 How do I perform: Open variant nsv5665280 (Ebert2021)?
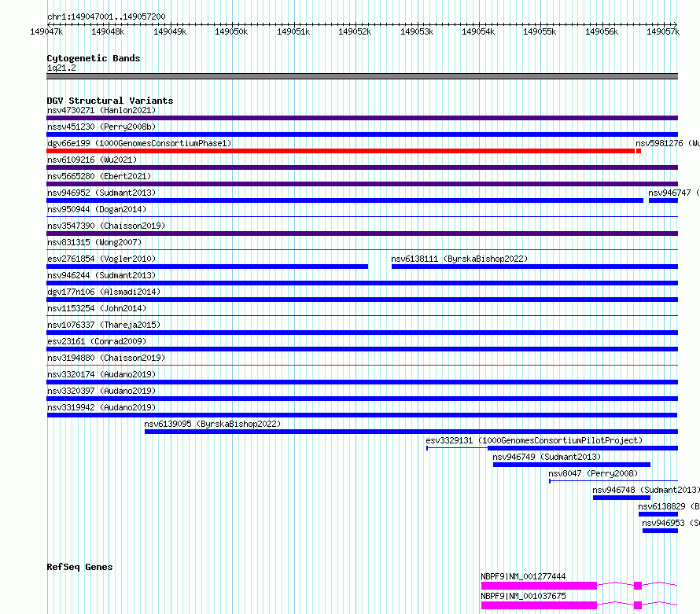[x=99, y=176]
